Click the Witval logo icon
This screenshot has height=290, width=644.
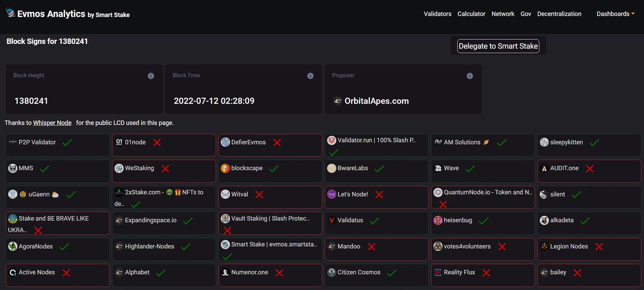(225, 194)
